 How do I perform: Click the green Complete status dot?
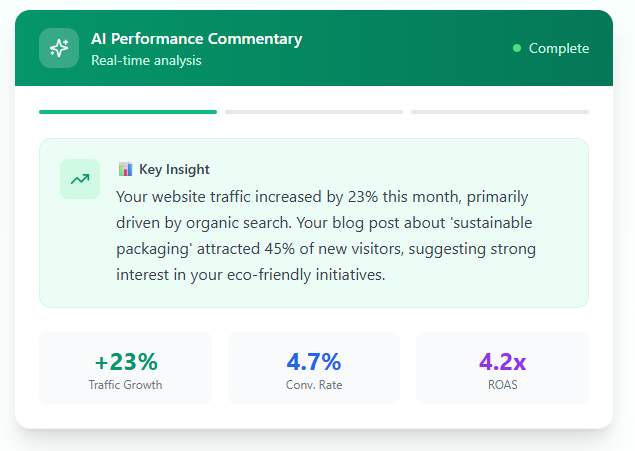(x=517, y=48)
